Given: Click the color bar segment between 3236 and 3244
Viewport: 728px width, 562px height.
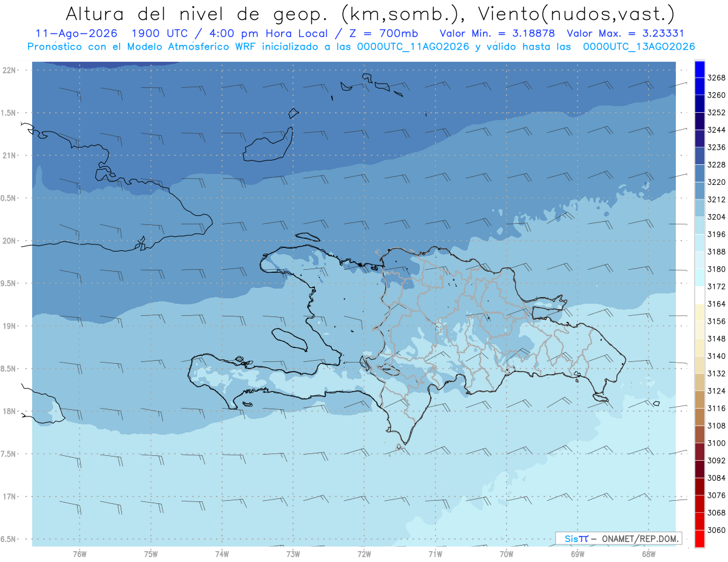Looking at the screenshot, I should (x=699, y=139).
